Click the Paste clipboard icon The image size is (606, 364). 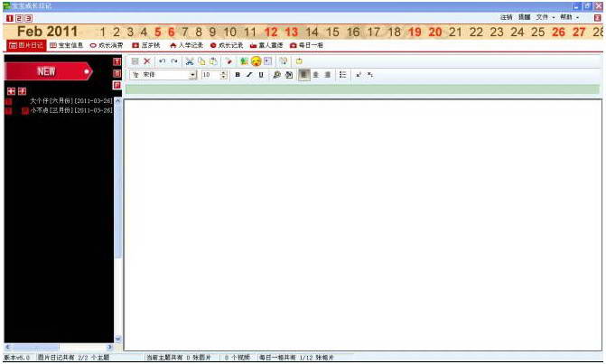click(213, 61)
